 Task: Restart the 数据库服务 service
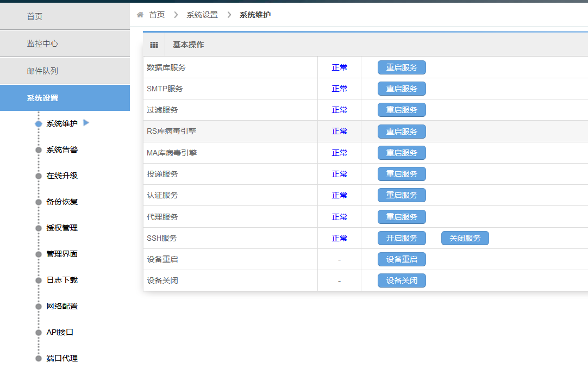pos(402,67)
